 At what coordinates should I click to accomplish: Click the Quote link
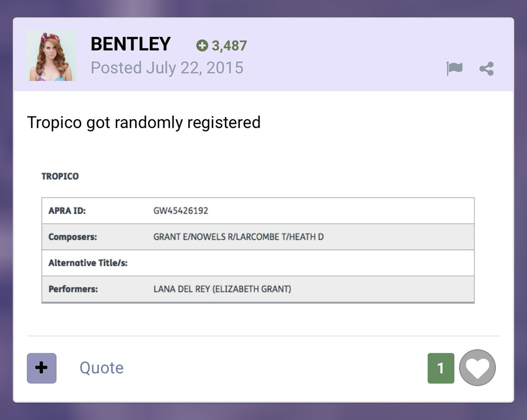tap(101, 368)
